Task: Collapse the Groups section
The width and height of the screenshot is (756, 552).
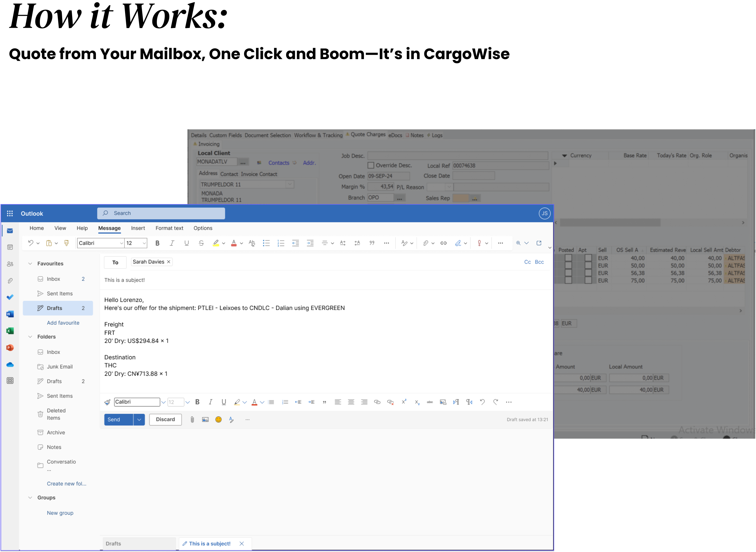Action: [30, 498]
